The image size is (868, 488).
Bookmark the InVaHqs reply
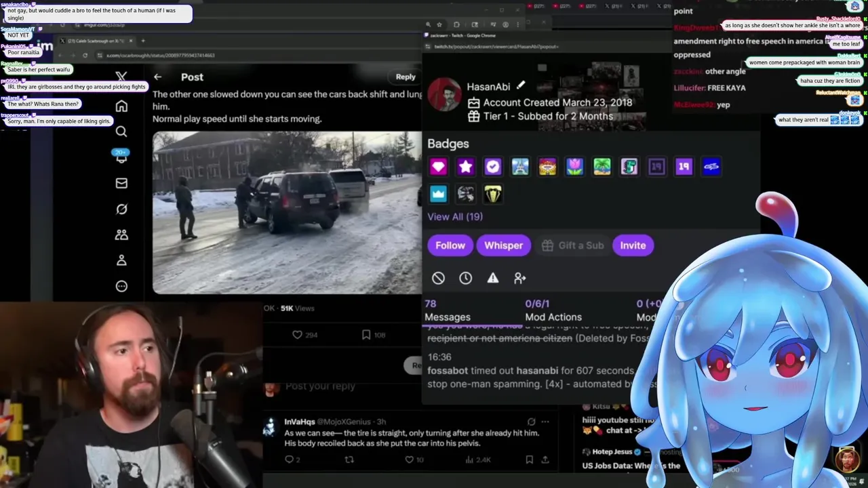point(529,460)
